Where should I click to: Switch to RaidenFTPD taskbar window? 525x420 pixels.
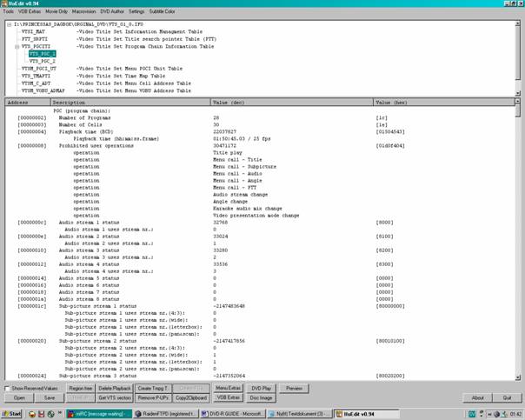point(166,414)
